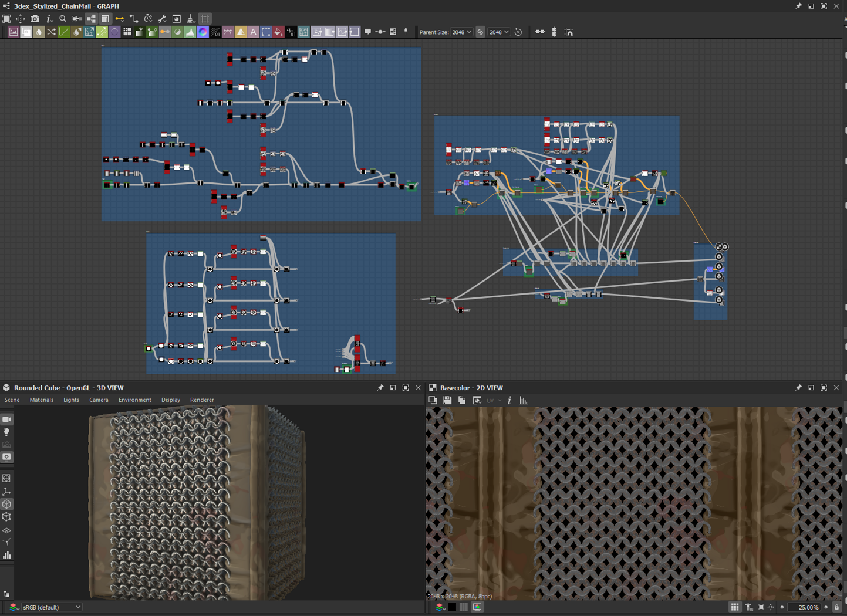Open the Renderer menu in 3D View
The image size is (847, 616).
[202, 400]
